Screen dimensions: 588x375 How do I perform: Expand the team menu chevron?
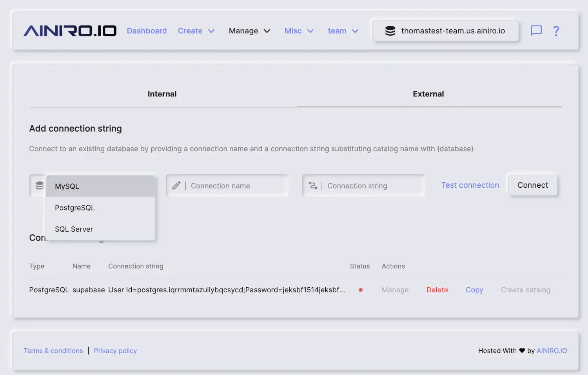(355, 31)
